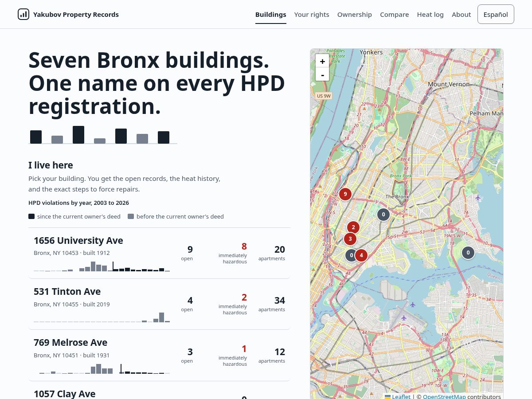The image size is (532, 399).
Task: Click 'Bronx, NY 10455 · built 2019' text
Action: pos(72,305)
